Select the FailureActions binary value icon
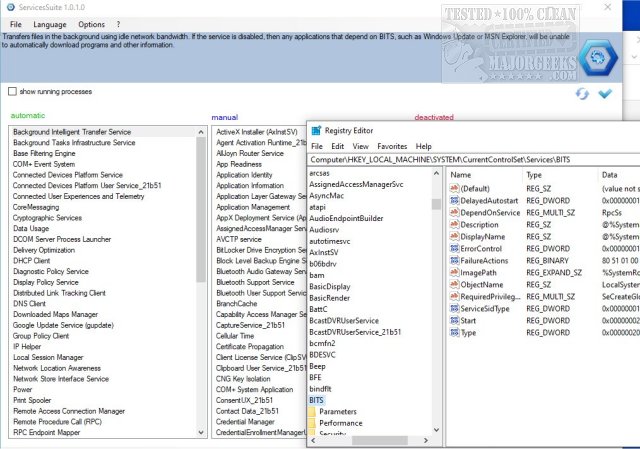The height and width of the screenshot is (449, 640). tap(454, 260)
